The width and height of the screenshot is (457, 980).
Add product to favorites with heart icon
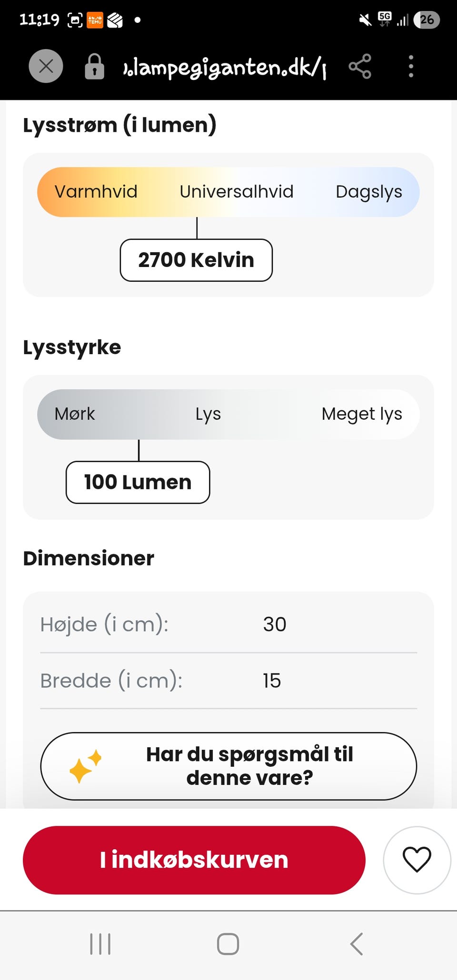point(417,860)
